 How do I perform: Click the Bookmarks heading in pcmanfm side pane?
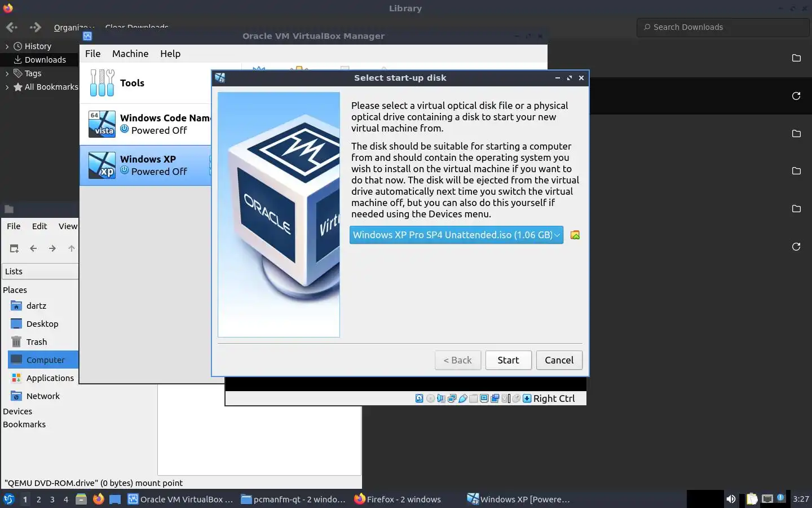pyautogui.click(x=24, y=424)
